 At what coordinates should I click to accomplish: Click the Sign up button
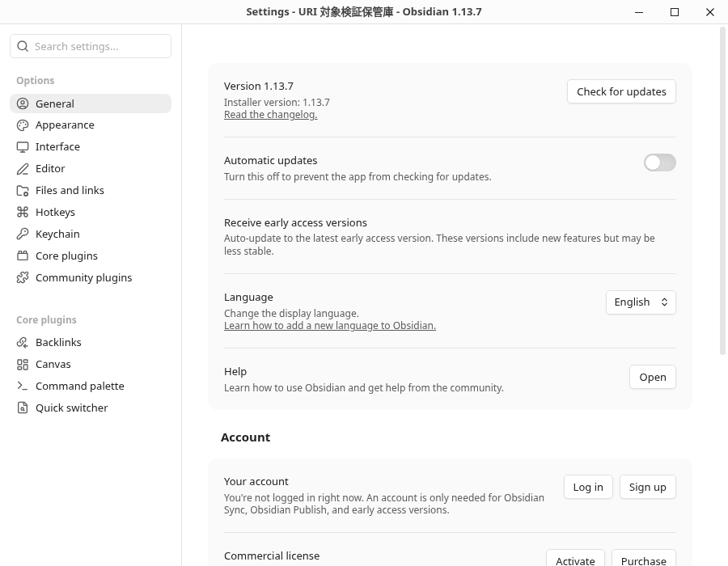click(648, 487)
